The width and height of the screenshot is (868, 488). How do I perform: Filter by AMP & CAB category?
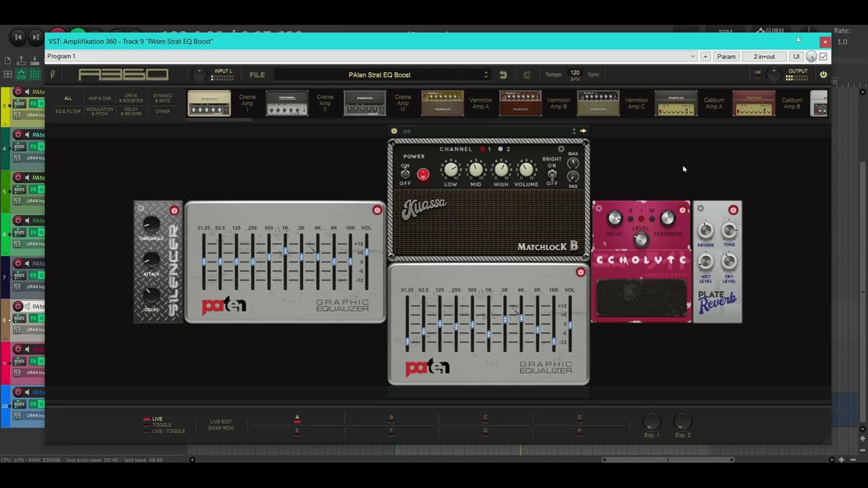point(100,98)
